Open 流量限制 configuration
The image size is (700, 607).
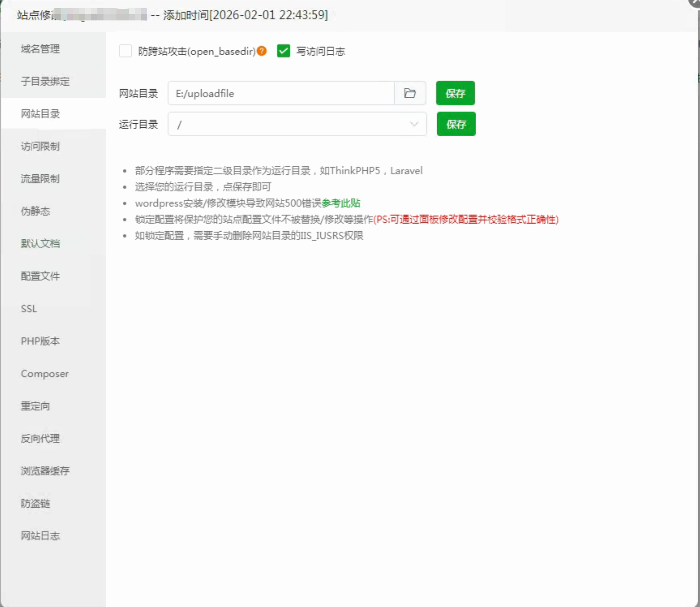40,178
